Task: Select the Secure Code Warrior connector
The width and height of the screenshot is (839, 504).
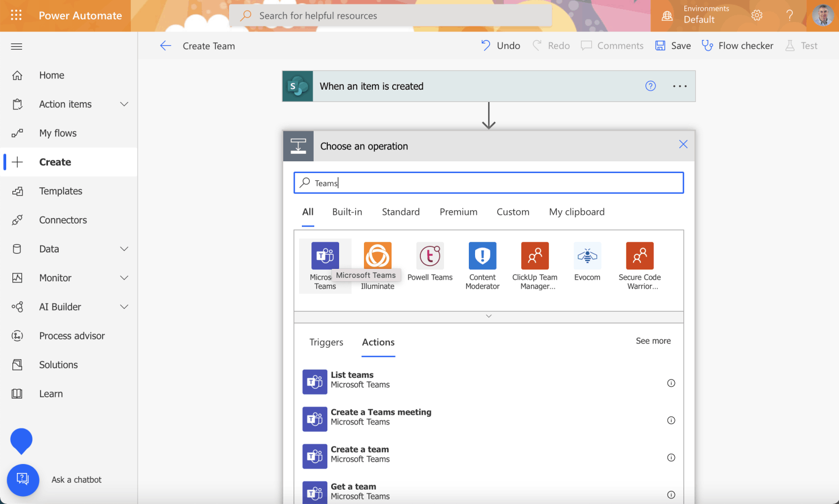Action: coord(639,257)
